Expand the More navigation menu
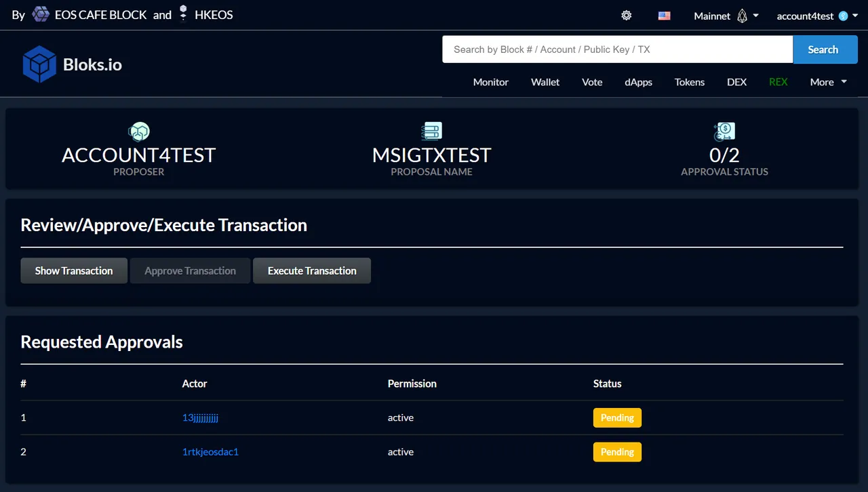The width and height of the screenshot is (868, 492). pos(829,82)
